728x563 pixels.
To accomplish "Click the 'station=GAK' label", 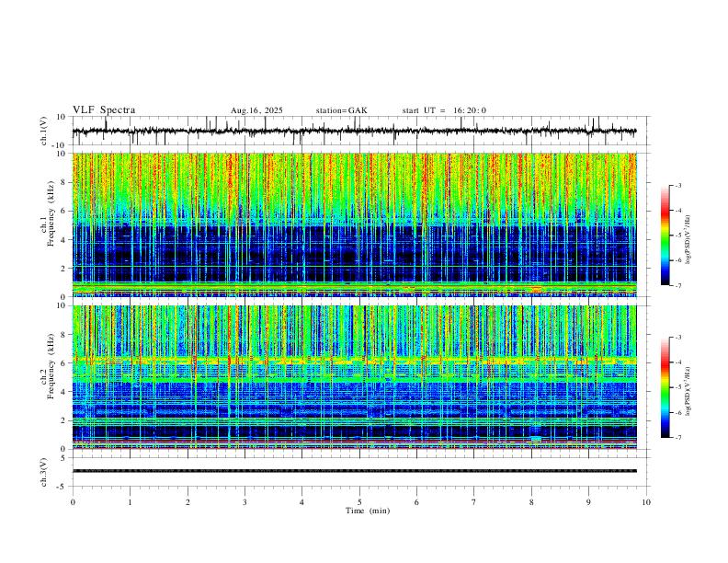I will pyautogui.click(x=341, y=110).
